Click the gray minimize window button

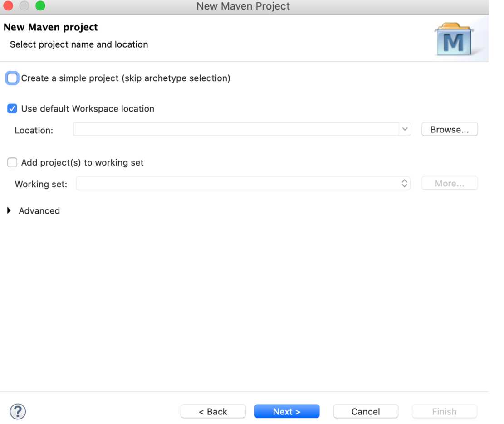click(24, 6)
